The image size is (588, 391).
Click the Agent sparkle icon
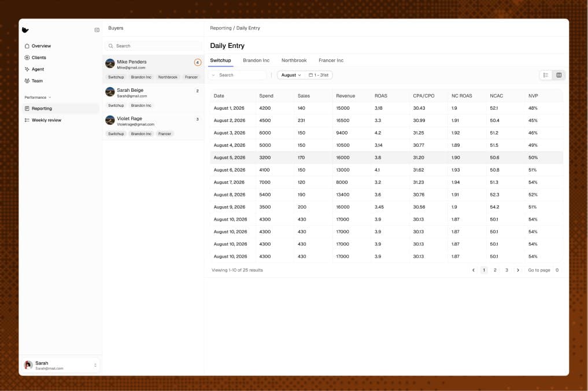pyautogui.click(x=27, y=69)
